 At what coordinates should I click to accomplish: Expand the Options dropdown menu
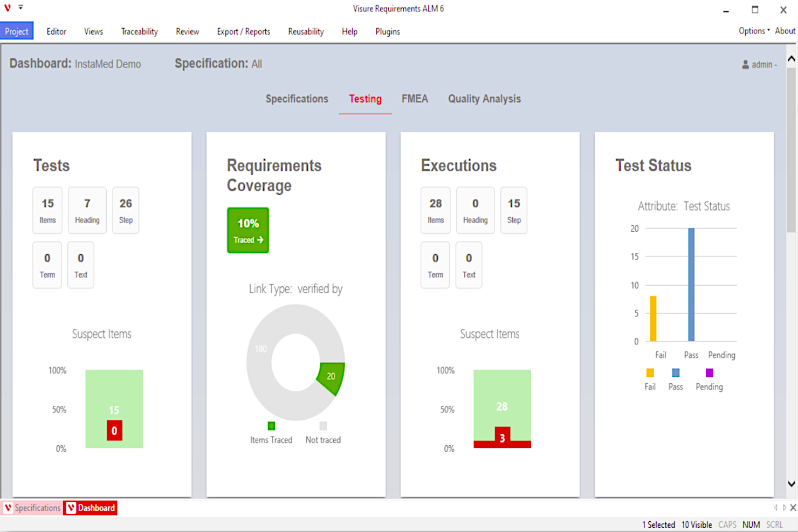754,31
